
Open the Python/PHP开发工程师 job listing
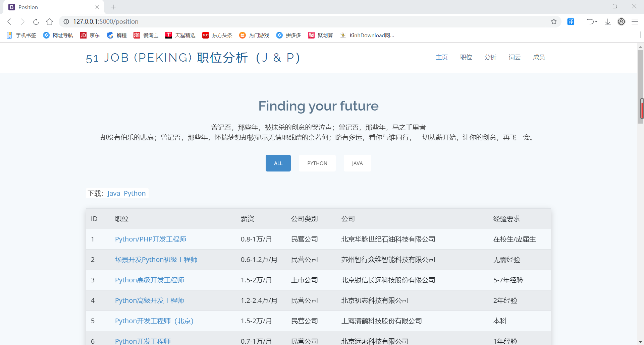pyautogui.click(x=150, y=239)
